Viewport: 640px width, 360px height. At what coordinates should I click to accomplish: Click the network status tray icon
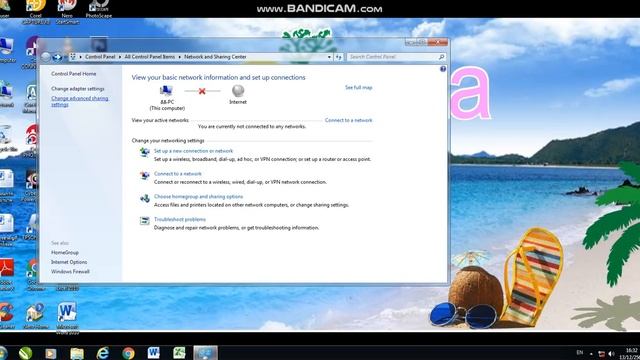[x=601, y=353]
